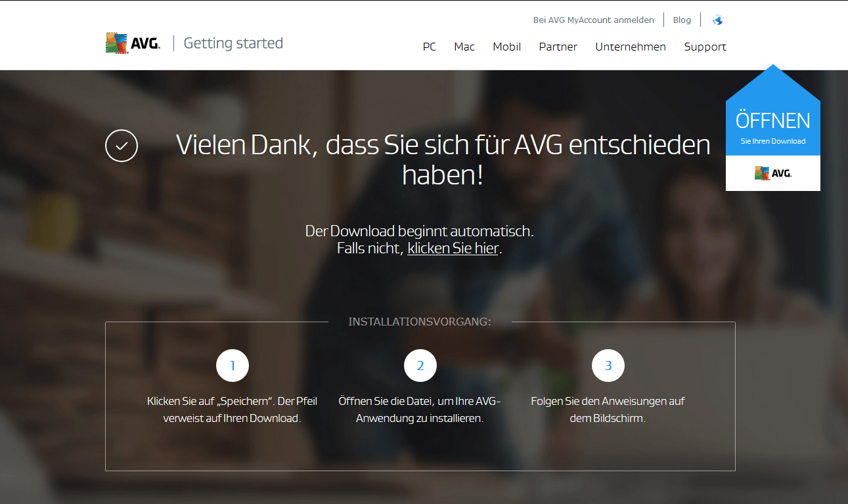Image resolution: width=848 pixels, height=504 pixels.
Task: Open the PC menu
Action: click(430, 47)
